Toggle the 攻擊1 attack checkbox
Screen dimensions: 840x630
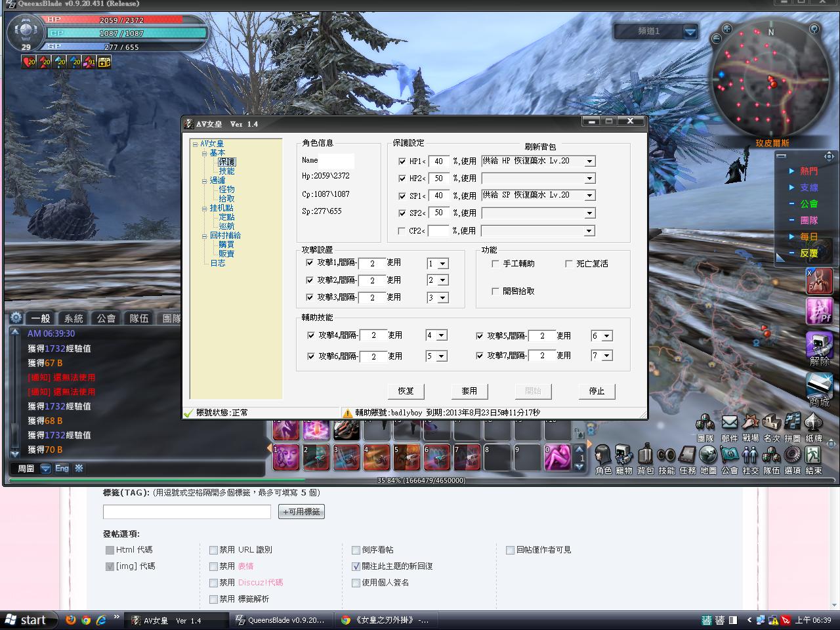point(310,262)
